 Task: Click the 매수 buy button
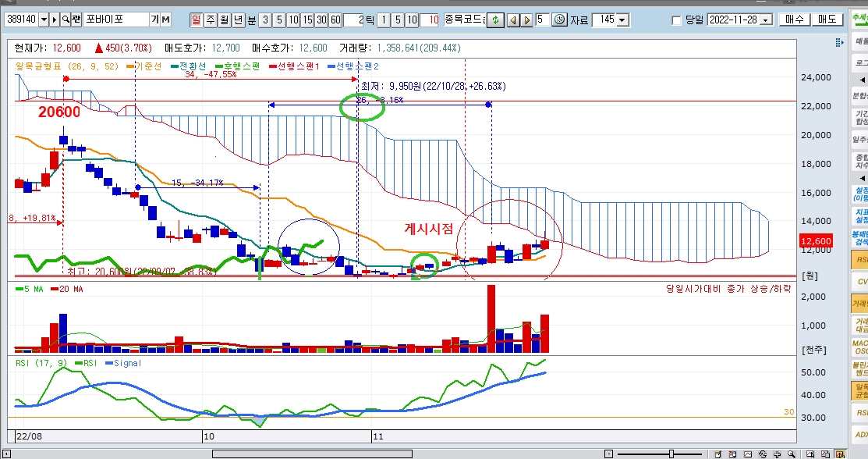(794, 20)
